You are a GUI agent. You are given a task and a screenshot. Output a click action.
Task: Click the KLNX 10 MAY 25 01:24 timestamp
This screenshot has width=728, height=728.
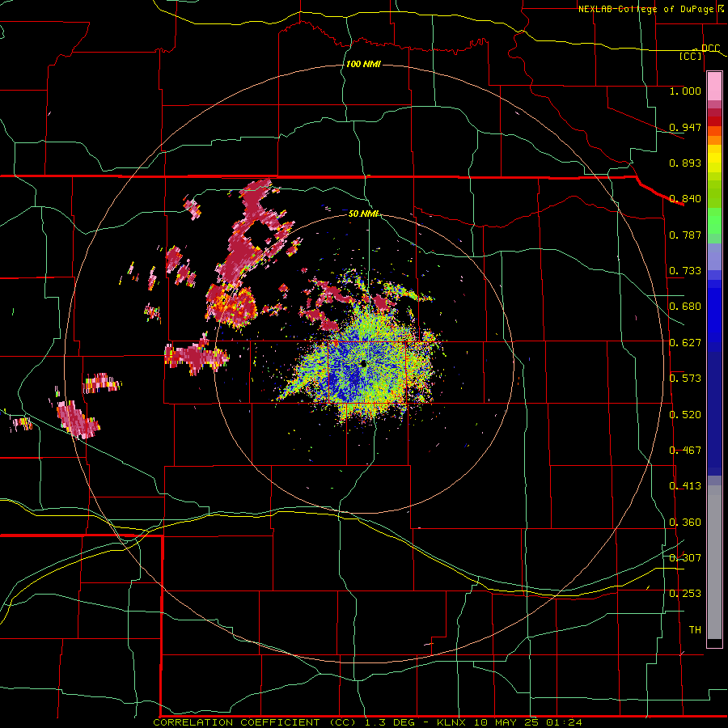click(x=510, y=722)
